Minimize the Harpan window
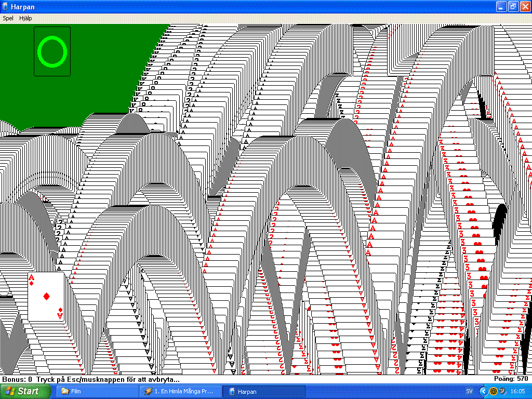This screenshot has height=399, width=532. click(x=501, y=7)
